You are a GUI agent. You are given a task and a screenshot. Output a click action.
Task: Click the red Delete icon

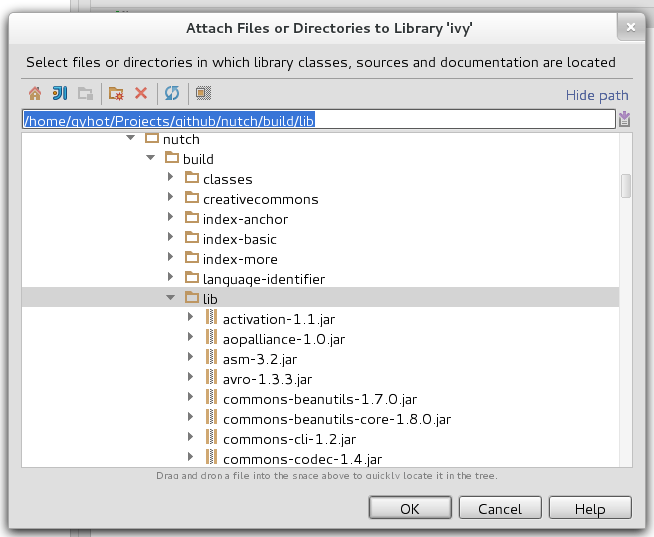(141, 93)
